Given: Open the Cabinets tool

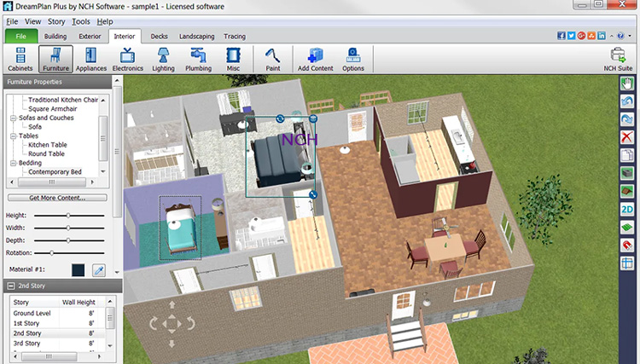Looking at the screenshot, I should pos(20,60).
